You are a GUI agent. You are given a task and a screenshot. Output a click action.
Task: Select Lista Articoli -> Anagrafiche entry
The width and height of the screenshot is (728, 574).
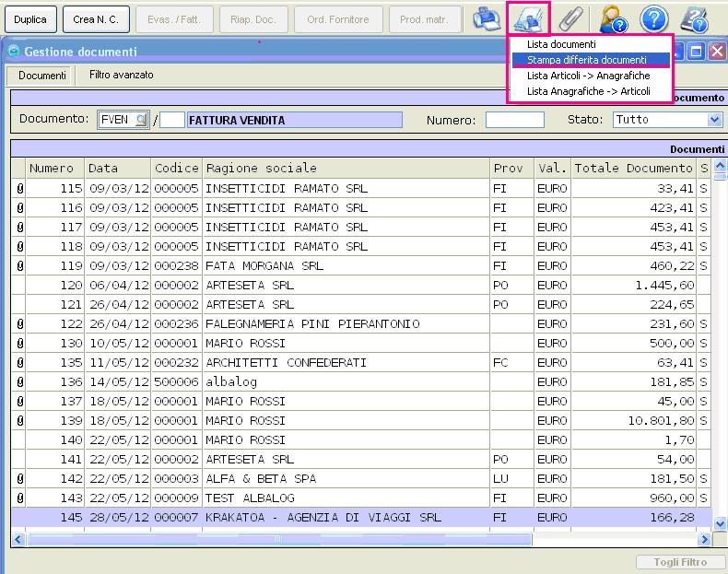click(x=591, y=76)
